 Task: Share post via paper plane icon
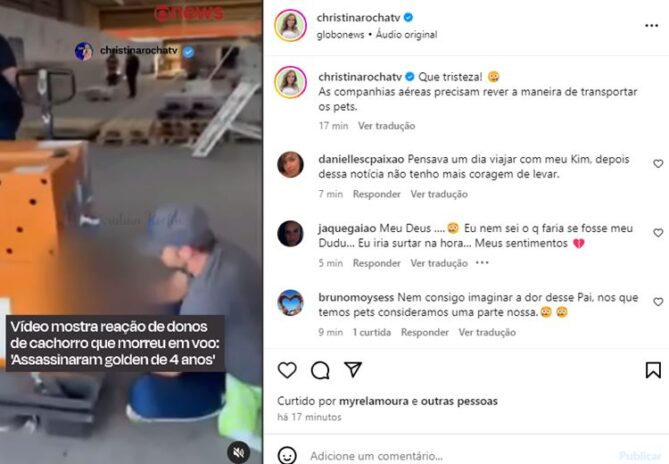[353, 369]
